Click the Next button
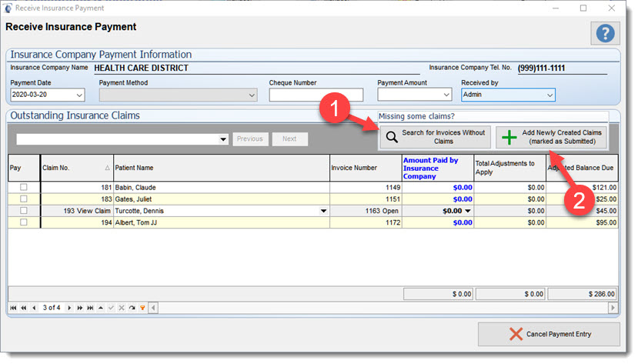638x364 pixels. point(289,139)
